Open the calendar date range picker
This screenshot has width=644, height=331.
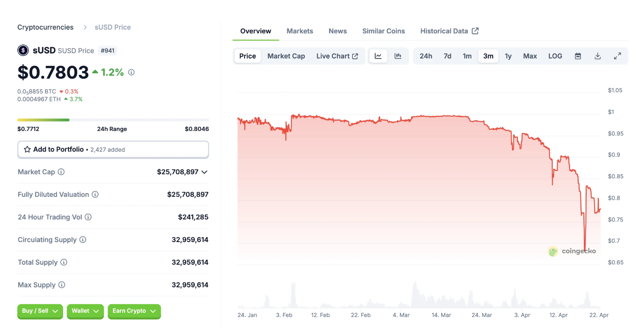578,56
